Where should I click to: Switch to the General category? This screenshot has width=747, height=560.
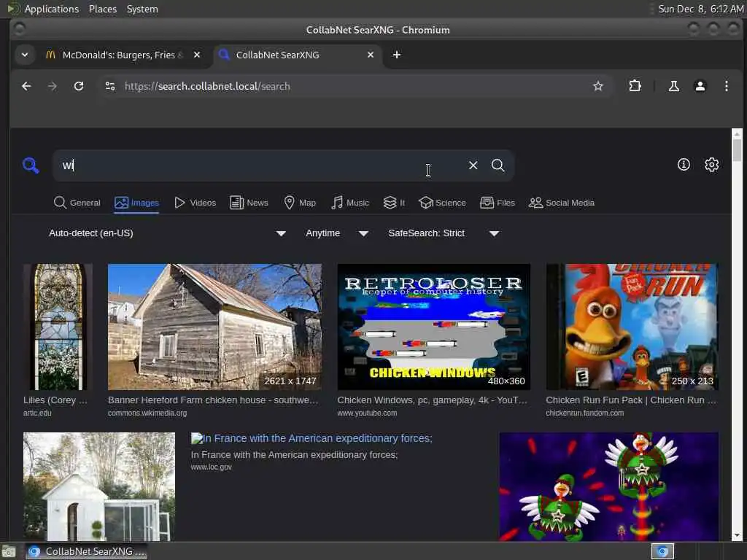pos(77,203)
